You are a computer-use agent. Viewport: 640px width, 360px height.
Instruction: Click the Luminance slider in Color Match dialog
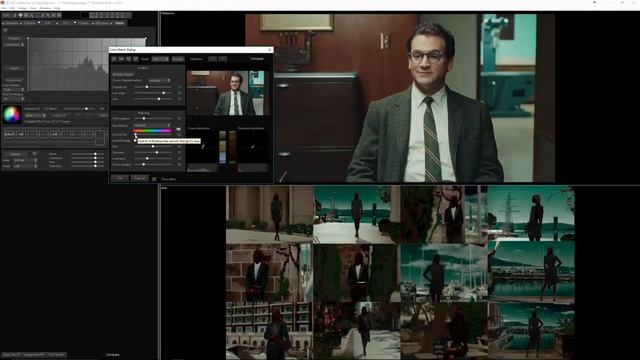[x=153, y=158]
